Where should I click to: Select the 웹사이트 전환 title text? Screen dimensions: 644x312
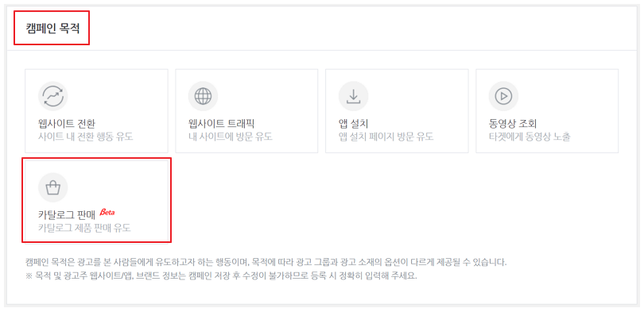(x=67, y=123)
